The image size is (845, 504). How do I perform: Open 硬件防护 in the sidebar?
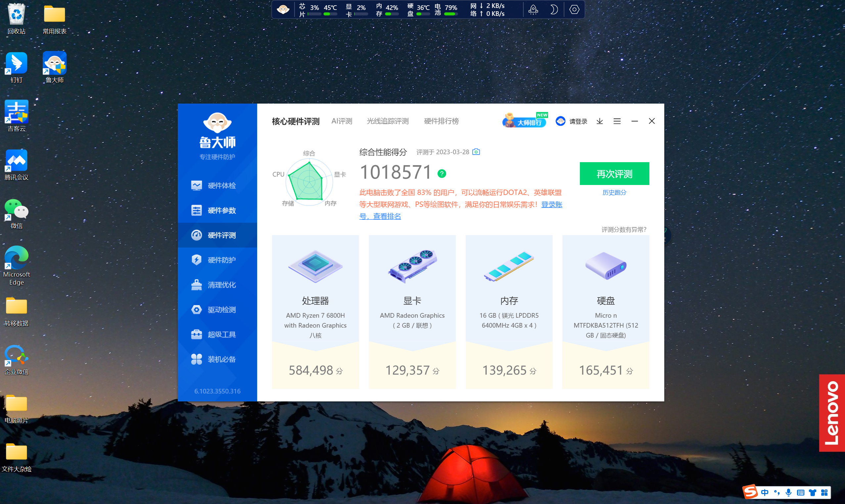click(x=217, y=260)
